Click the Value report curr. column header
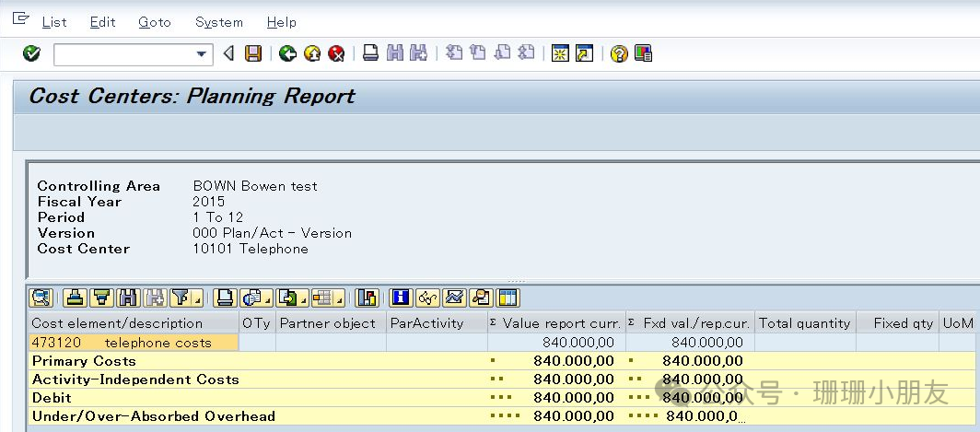This screenshot has width=980, height=432. click(560, 323)
